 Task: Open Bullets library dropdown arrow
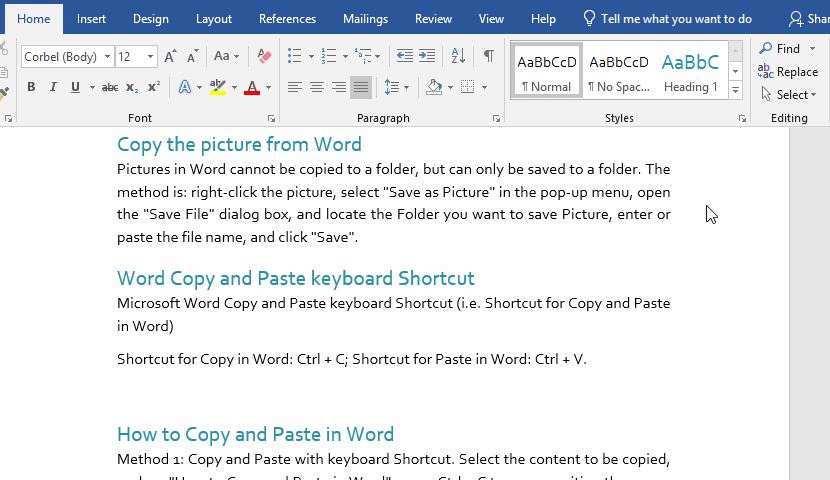[x=311, y=56]
